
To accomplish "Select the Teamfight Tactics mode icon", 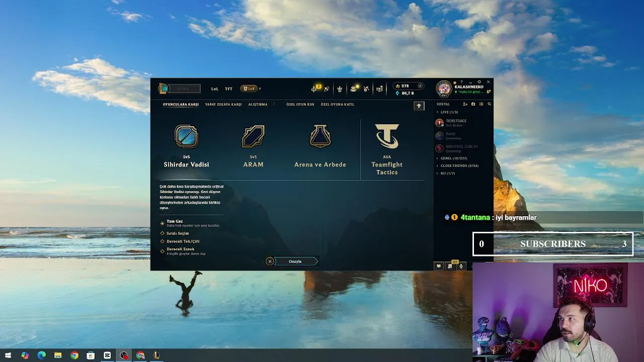I will (x=387, y=136).
